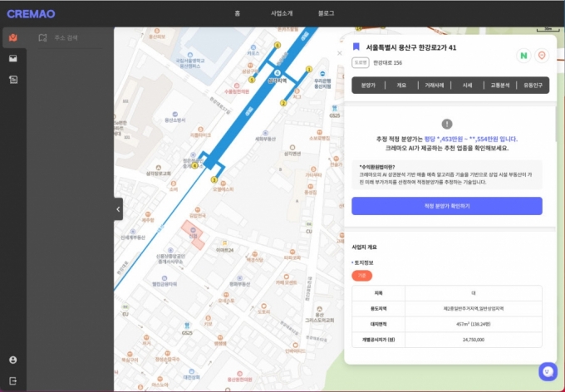Screen dimensions: 565x392
Task: Switch to the 분양가 tab
Action: pos(368,86)
